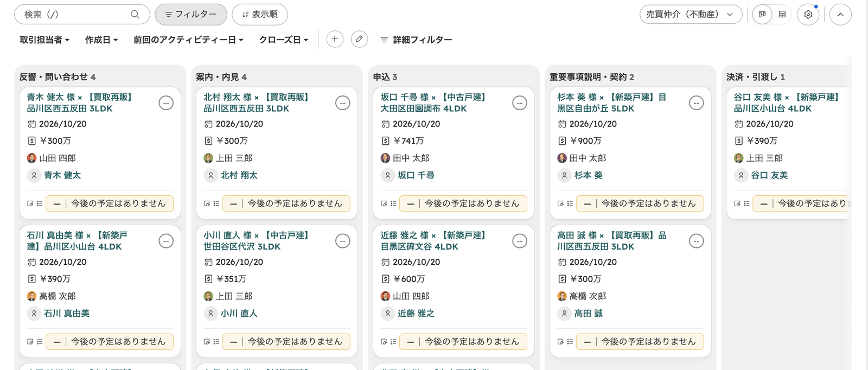Open contact link 青木 健太
Image resolution: width=868 pixels, height=370 pixels.
click(x=62, y=175)
